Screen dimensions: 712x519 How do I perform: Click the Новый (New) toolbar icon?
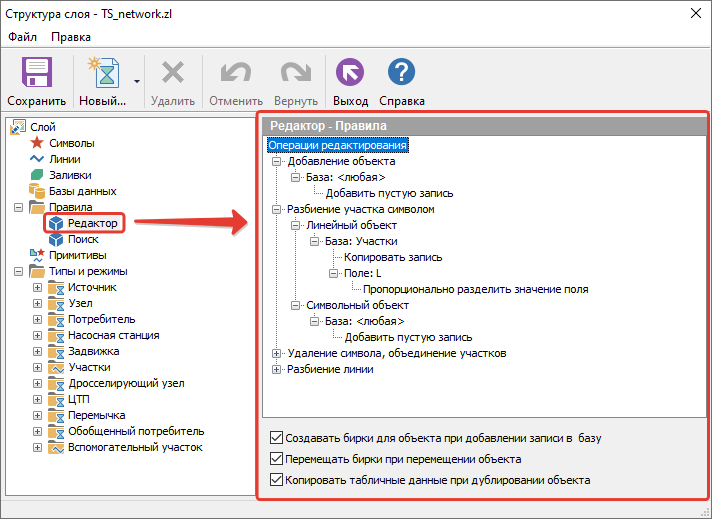tap(102, 74)
